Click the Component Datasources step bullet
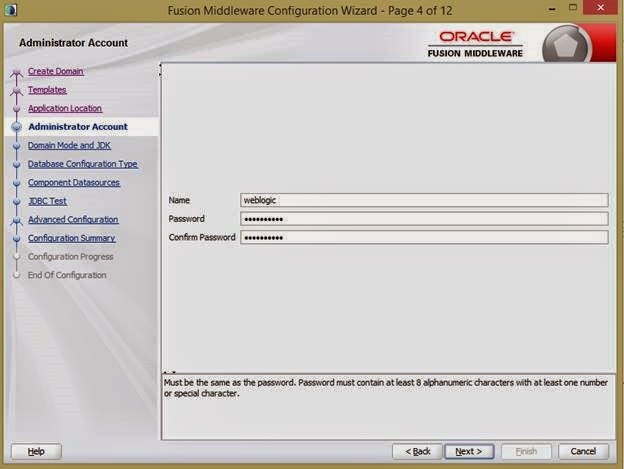The height and width of the screenshot is (469, 624). pos(17,183)
